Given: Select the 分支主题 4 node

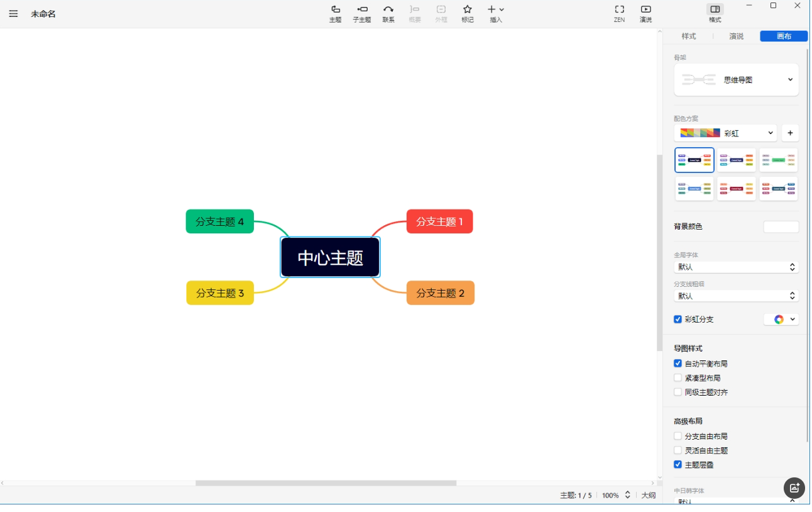Looking at the screenshot, I should coord(219,221).
